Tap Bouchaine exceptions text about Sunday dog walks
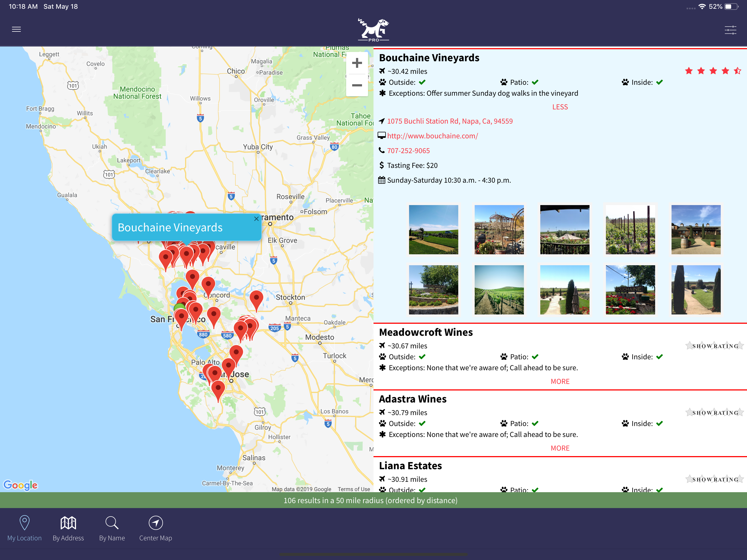This screenshot has height=560, width=747. (483, 93)
